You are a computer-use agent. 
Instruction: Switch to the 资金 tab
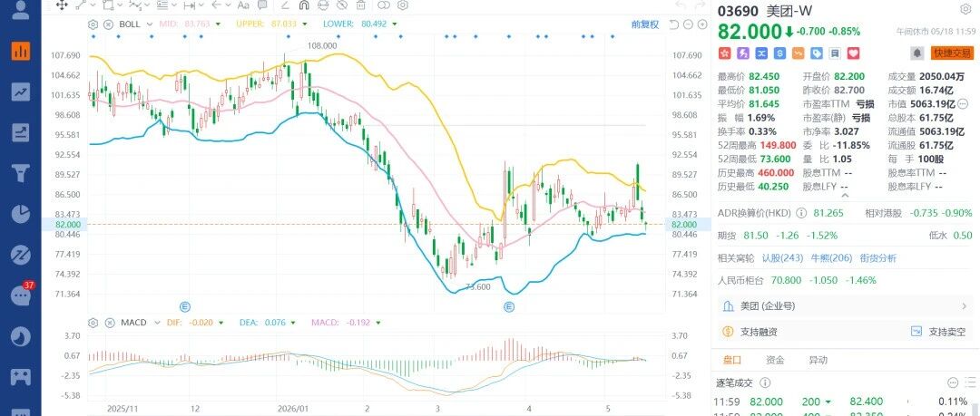[x=775, y=360]
